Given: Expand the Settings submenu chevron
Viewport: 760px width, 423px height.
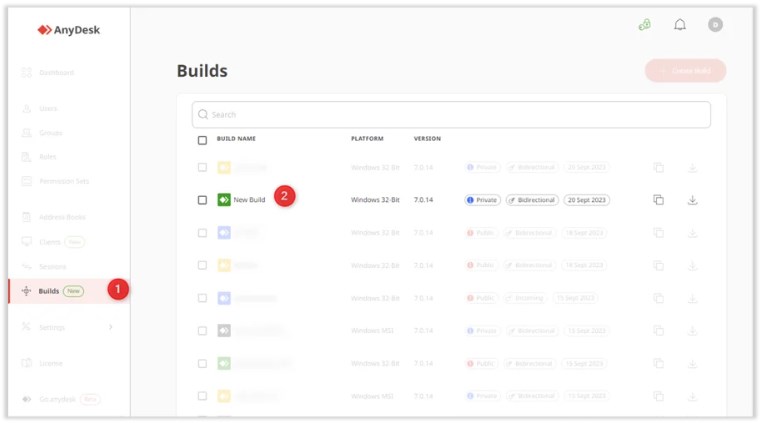Looking at the screenshot, I should [111, 327].
